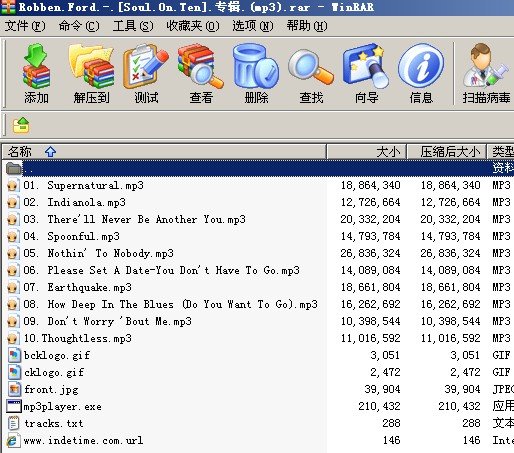Click the bcklogo.gif file icon
Image resolution: width=514 pixels, height=453 pixels.
click(x=14, y=355)
